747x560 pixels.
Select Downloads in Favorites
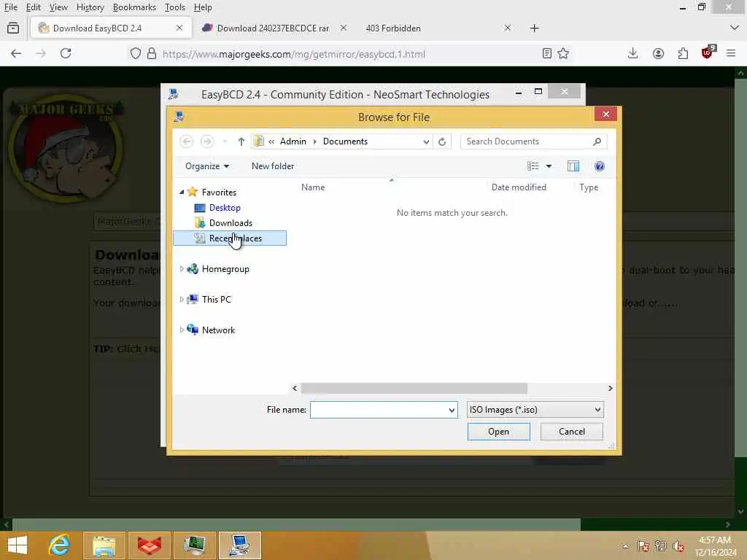tap(231, 223)
